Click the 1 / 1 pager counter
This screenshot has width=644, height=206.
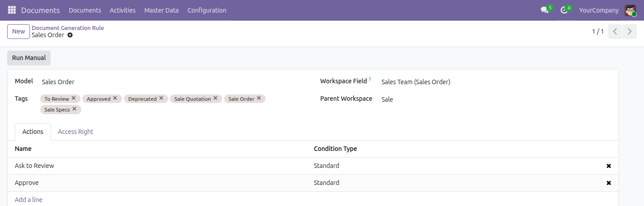[598, 31]
